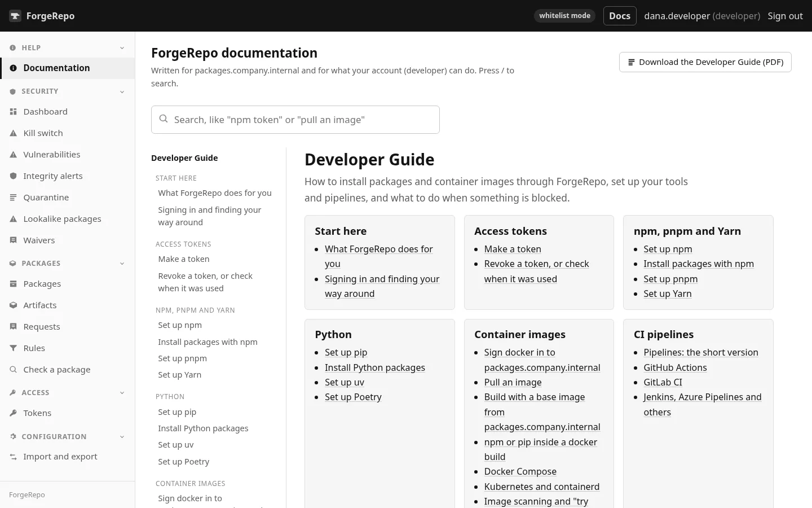
Task: Click the Lookalike packages warning icon
Action: click(13, 219)
